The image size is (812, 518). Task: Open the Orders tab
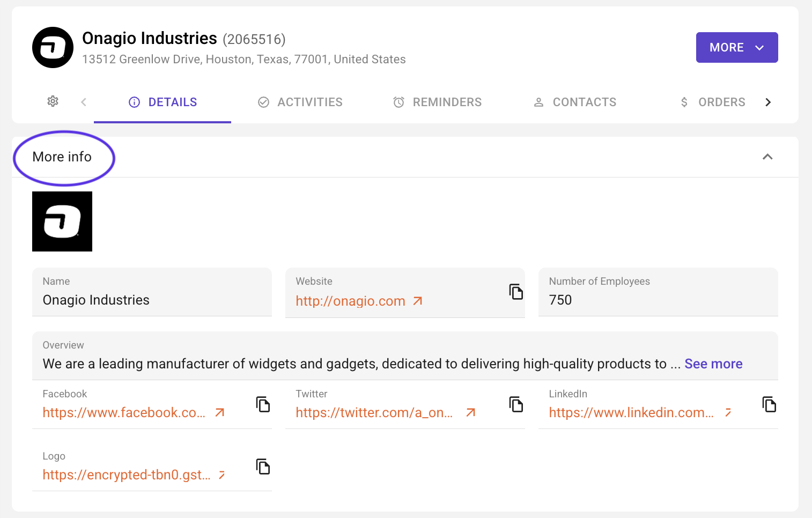pyautogui.click(x=713, y=102)
